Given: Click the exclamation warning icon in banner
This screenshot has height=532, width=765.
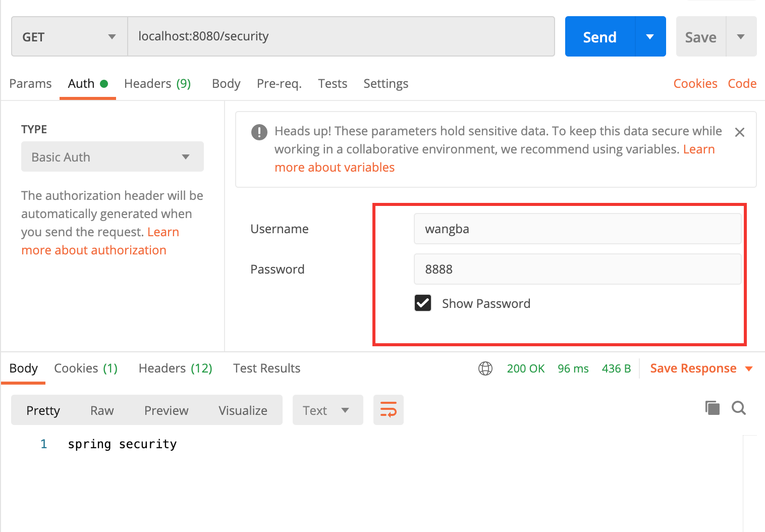Looking at the screenshot, I should (x=259, y=132).
